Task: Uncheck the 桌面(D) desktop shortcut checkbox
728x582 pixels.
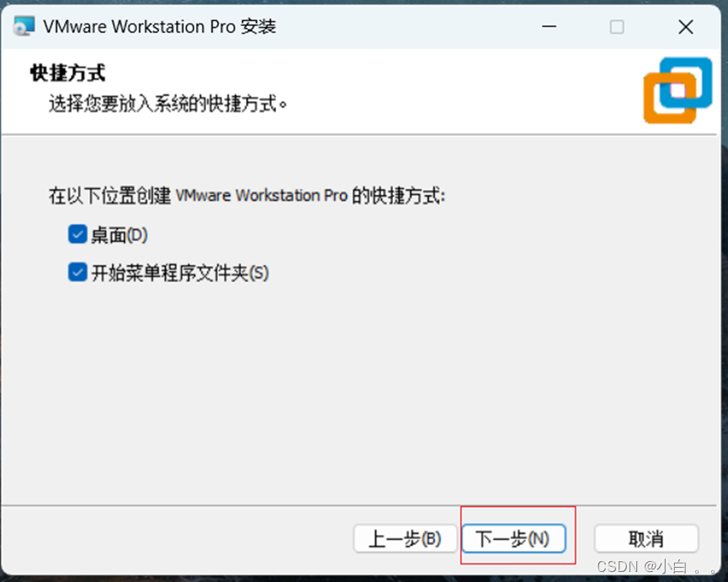Action: coord(77,235)
